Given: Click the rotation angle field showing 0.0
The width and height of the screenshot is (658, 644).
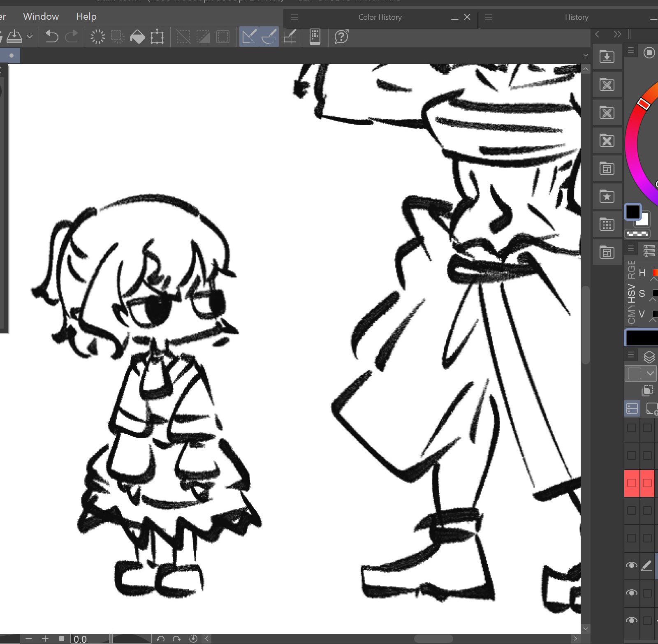Looking at the screenshot, I should coord(90,639).
